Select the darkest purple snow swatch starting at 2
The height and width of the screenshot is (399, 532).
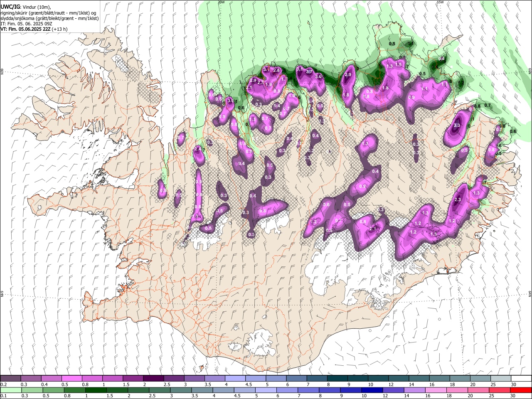pyautogui.click(x=153, y=379)
